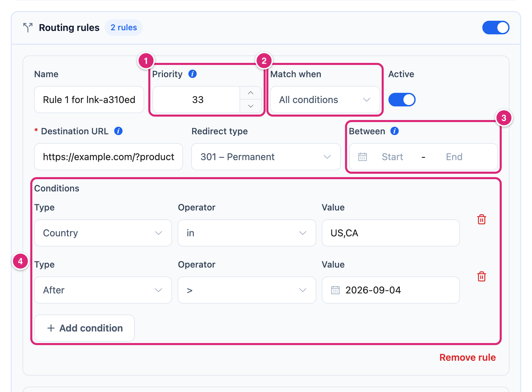Click the Remove rule link
Screen dimensions: 532x392
tap(467, 357)
